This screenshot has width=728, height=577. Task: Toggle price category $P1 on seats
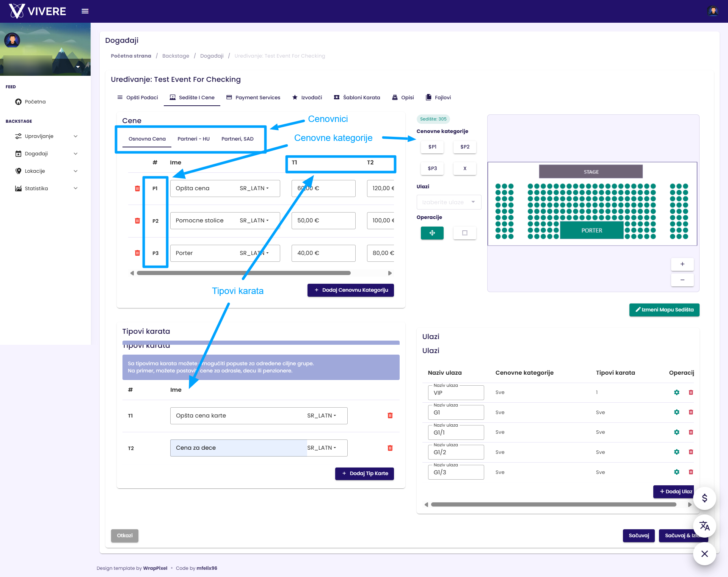point(432,147)
